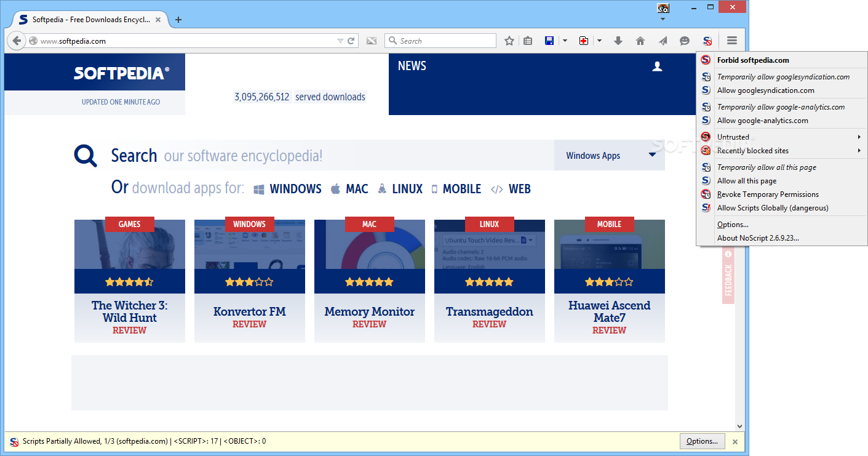This screenshot has height=456, width=868.
Task: Click the NoScript icon in status bar
Action: [14, 442]
